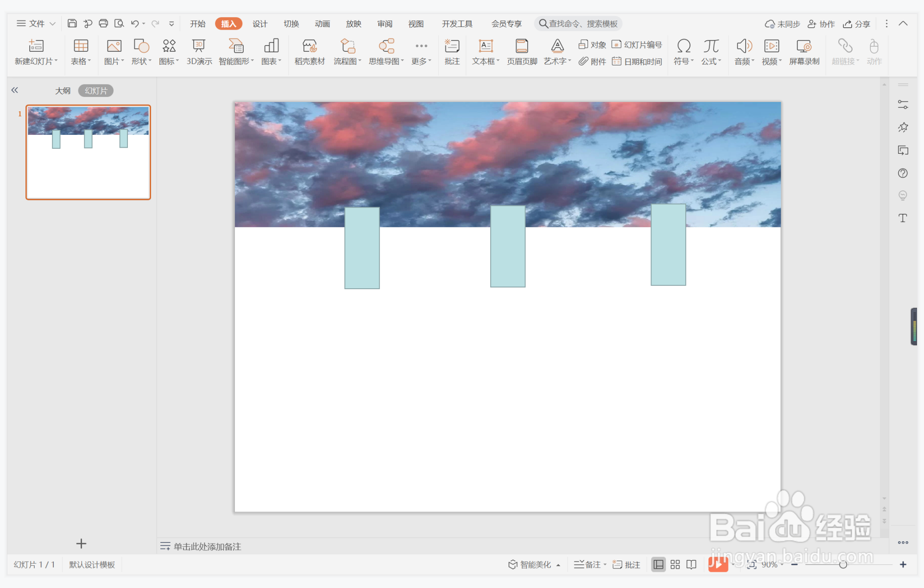The height and width of the screenshot is (588, 924).
Task: Start Screen Recording (屏幕录制)
Action: 804,51
